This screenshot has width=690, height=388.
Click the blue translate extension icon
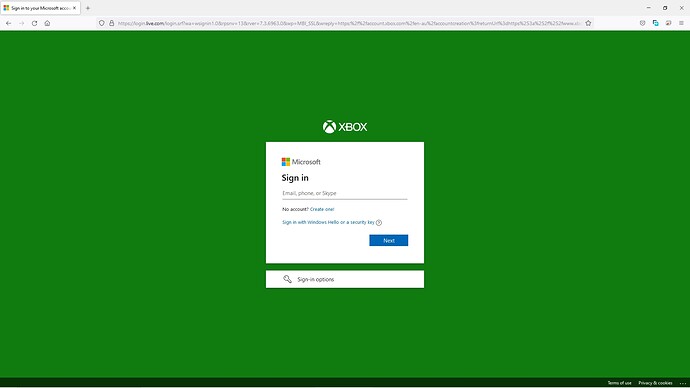(x=656, y=23)
